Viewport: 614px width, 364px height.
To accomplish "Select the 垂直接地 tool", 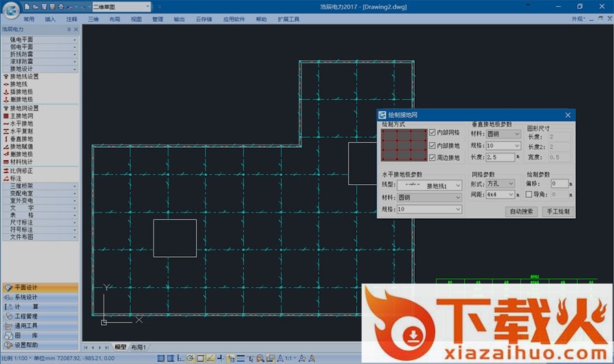I will (18, 139).
